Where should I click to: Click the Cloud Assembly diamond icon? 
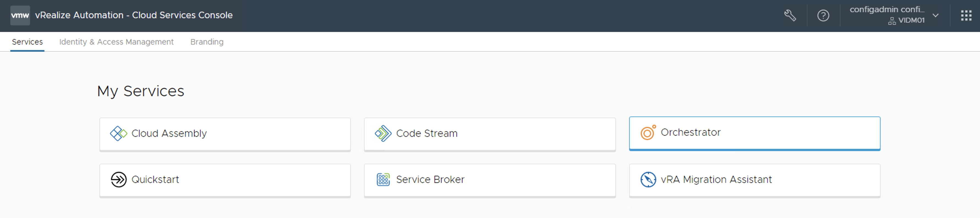pos(118,133)
